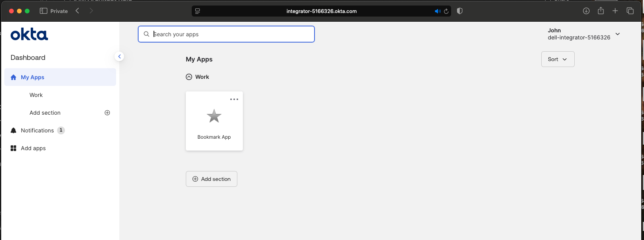
Task: Click the Bookmark App star icon
Action: point(214,116)
